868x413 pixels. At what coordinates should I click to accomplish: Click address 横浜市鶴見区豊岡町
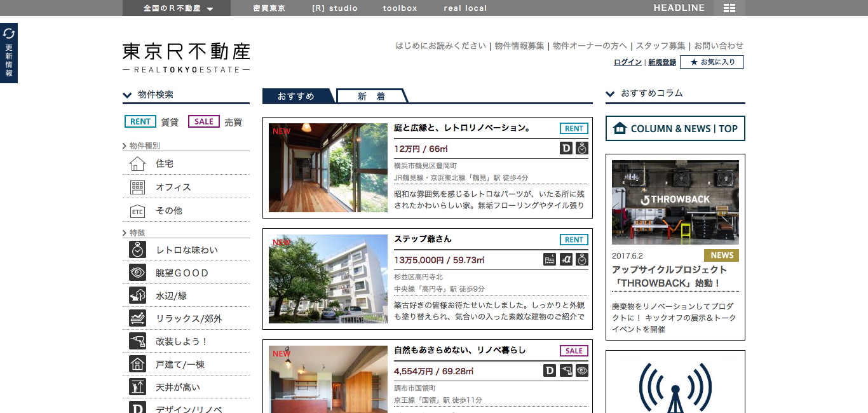[425, 166]
